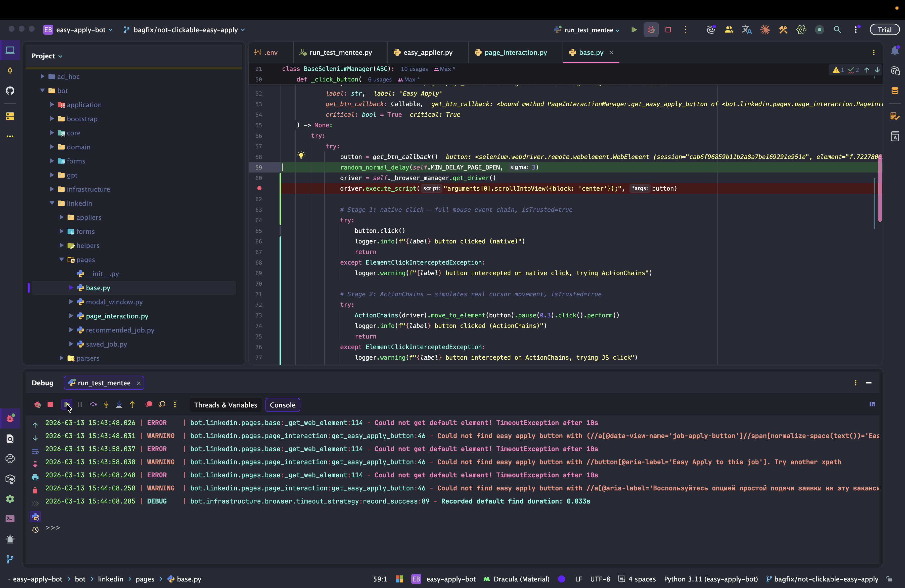Click Step Over in debug toolbar

[x=93, y=405]
